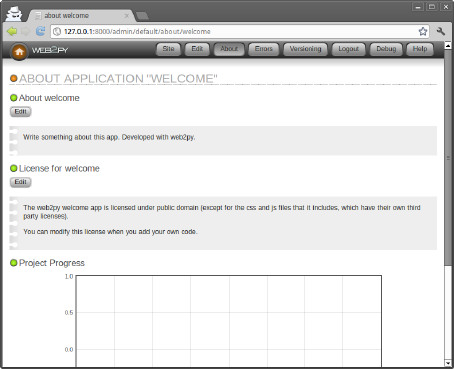Bookmark page using the star icon
Image resolution: width=454 pixels, height=369 pixels.
click(x=423, y=31)
